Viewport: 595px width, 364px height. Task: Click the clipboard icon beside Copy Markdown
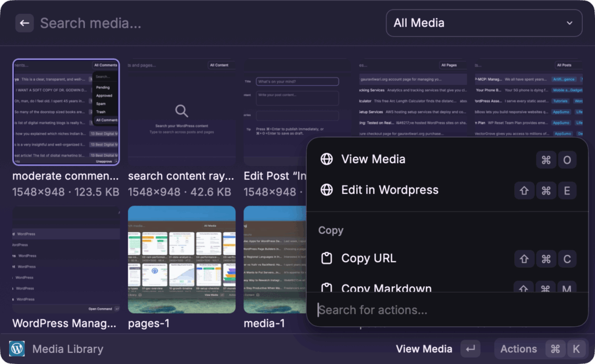327,288
